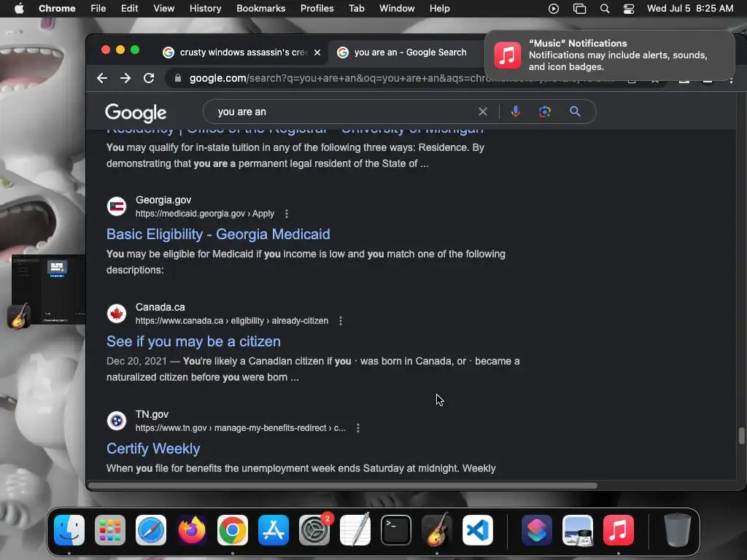This screenshot has height=560, width=747.
Task: Open Preview app from the Dock
Action: (x=578, y=530)
